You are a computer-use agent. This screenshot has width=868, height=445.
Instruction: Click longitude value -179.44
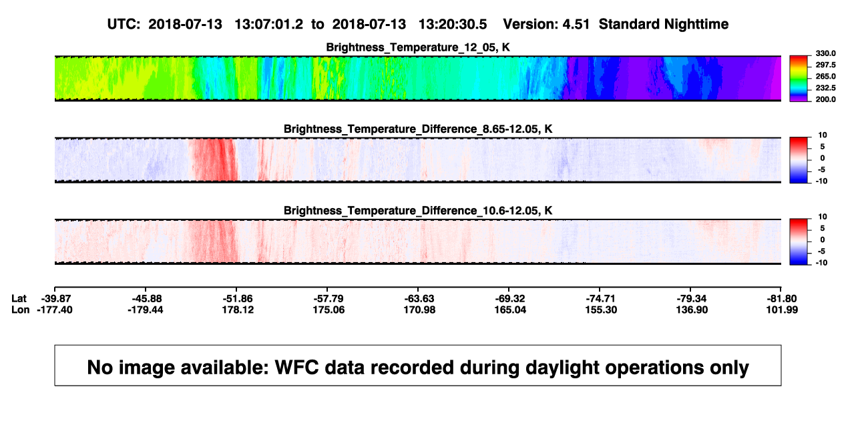[146, 310]
